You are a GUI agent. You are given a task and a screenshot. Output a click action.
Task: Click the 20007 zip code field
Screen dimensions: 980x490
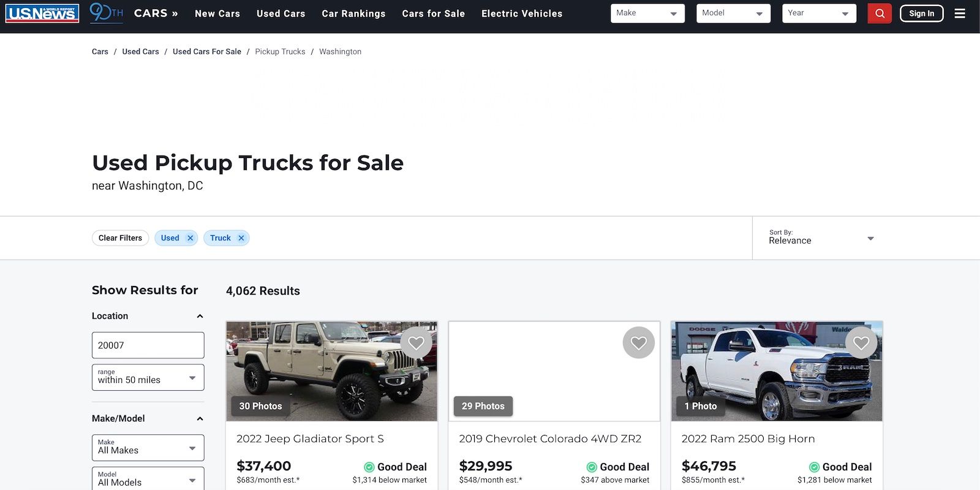tap(147, 345)
